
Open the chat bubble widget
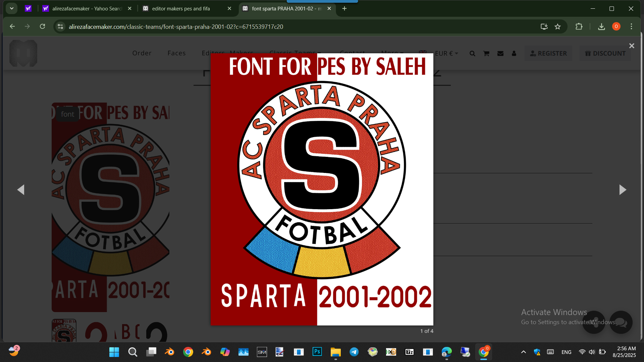621,322
